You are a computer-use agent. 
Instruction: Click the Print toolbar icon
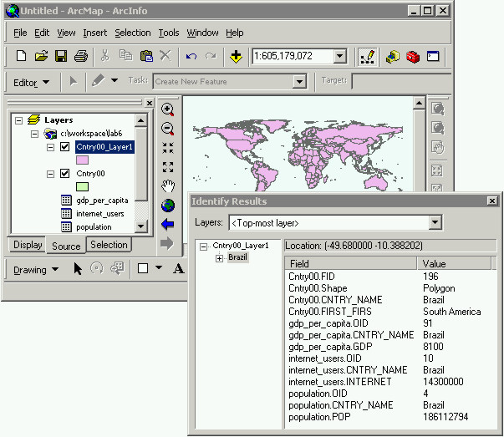tap(81, 56)
